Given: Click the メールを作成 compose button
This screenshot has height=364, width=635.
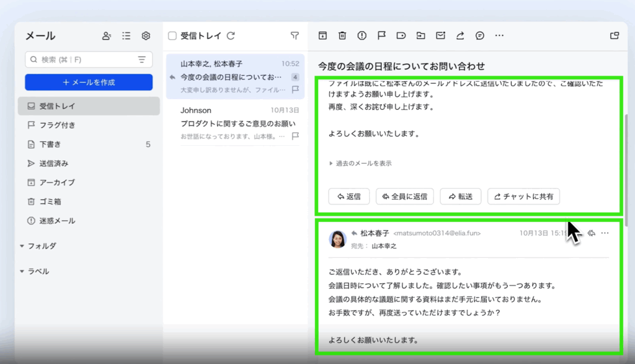Looking at the screenshot, I should [89, 82].
